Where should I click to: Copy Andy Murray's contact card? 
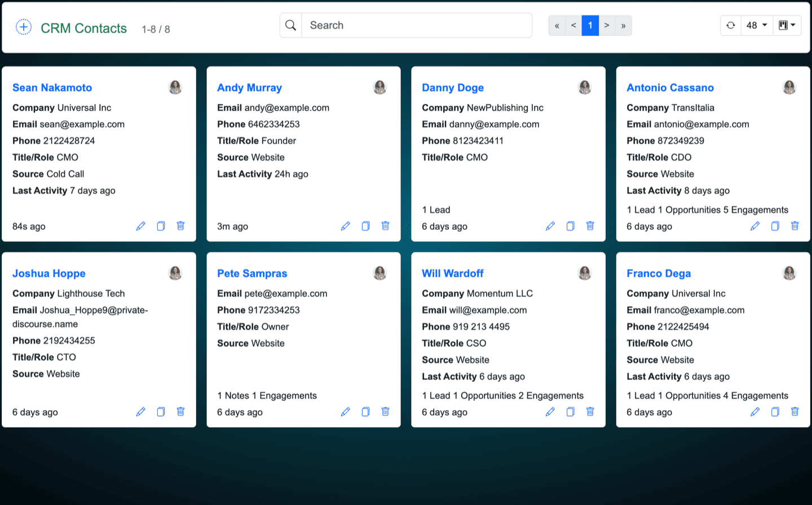[365, 226]
